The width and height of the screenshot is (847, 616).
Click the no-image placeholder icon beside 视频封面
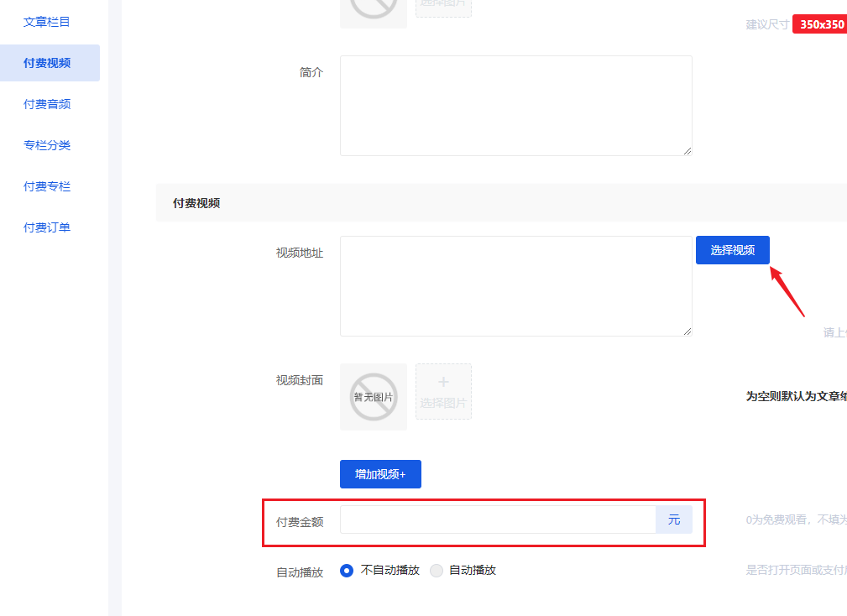(373, 396)
